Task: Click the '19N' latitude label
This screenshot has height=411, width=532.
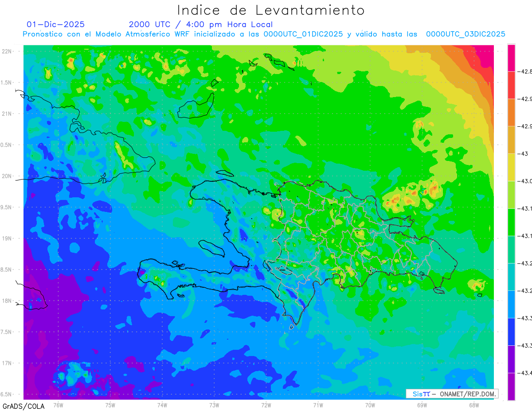Action: (x=7, y=238)
